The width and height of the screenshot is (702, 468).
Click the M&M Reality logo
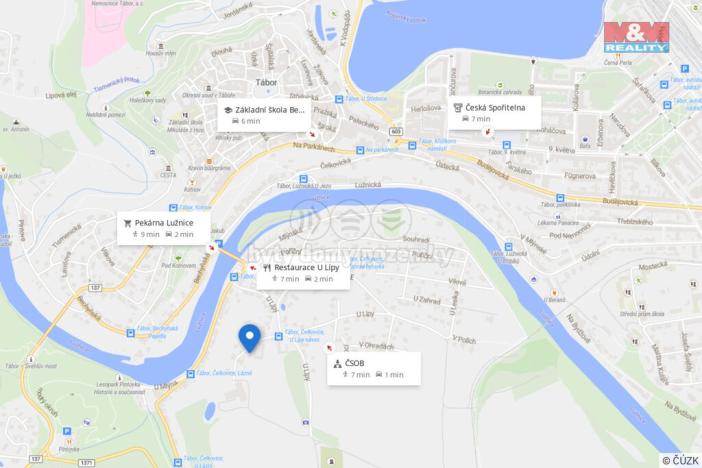[636, 37]
